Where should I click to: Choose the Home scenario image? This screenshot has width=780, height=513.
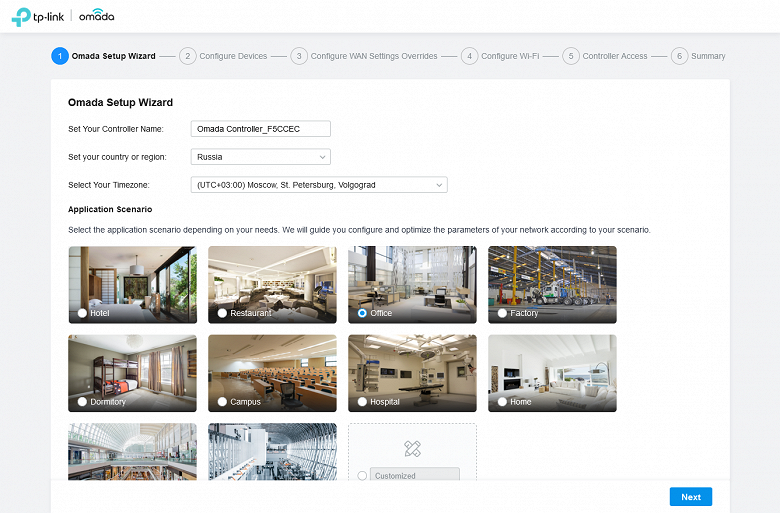[x=552, y=373]
